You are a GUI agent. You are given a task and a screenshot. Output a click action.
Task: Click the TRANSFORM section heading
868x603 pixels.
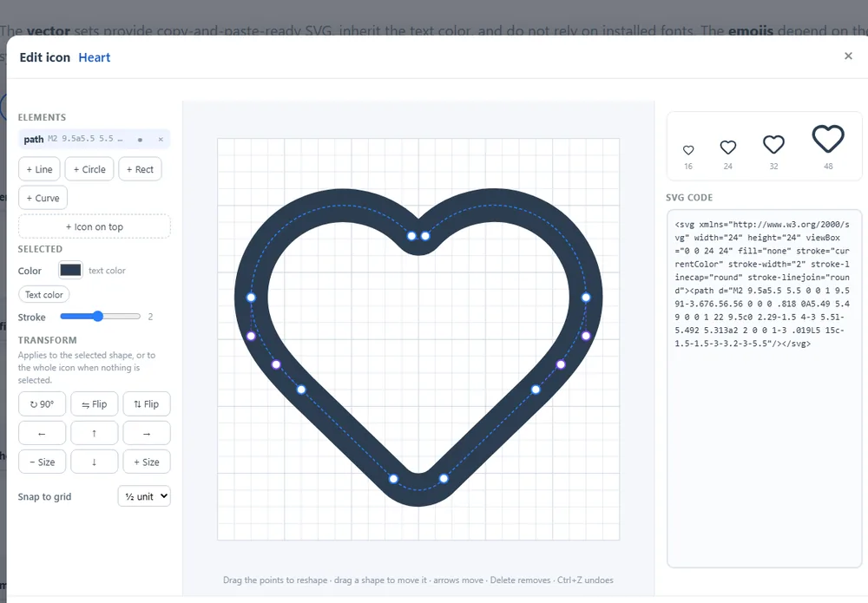pos(47,340)
